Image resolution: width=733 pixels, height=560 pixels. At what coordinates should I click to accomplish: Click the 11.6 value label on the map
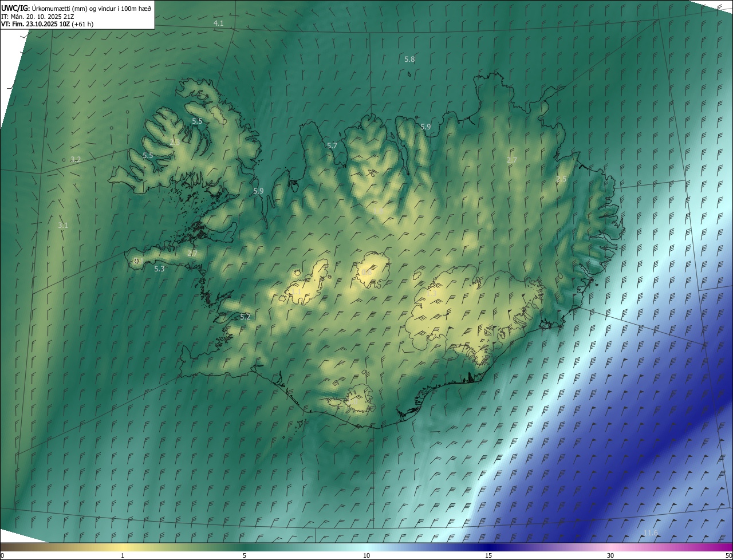tap(651, 533)
